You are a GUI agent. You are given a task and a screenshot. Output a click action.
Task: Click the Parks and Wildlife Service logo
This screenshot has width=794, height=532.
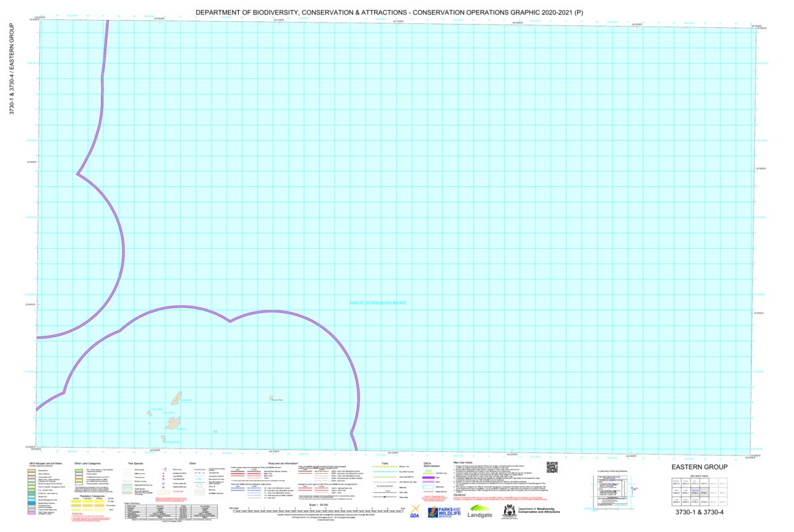click(x=444, y=511)
